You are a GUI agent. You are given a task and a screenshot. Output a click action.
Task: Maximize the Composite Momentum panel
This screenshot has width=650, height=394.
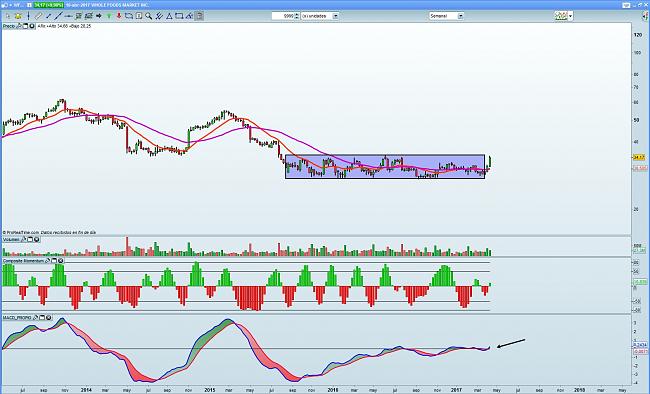pos(54,260)
